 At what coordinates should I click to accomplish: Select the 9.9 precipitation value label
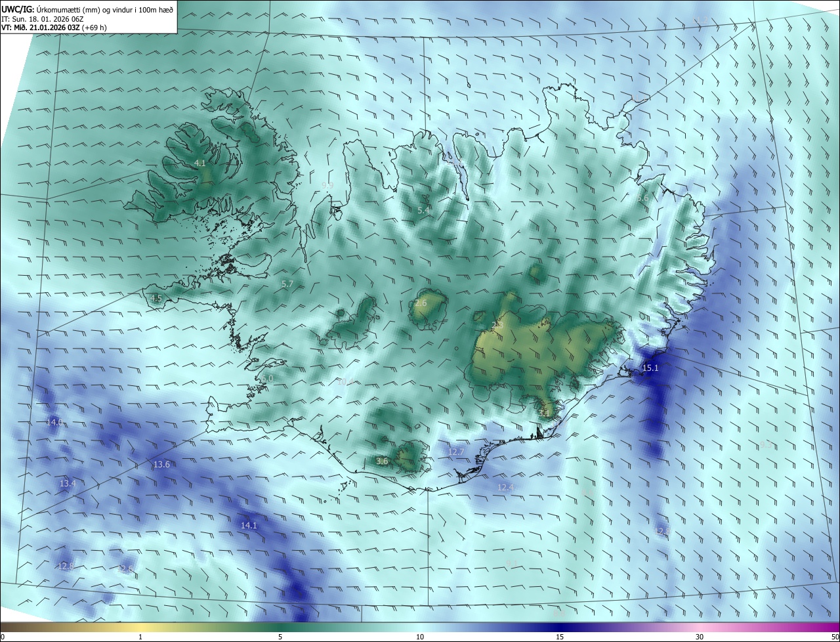click(x=327, y=185)
